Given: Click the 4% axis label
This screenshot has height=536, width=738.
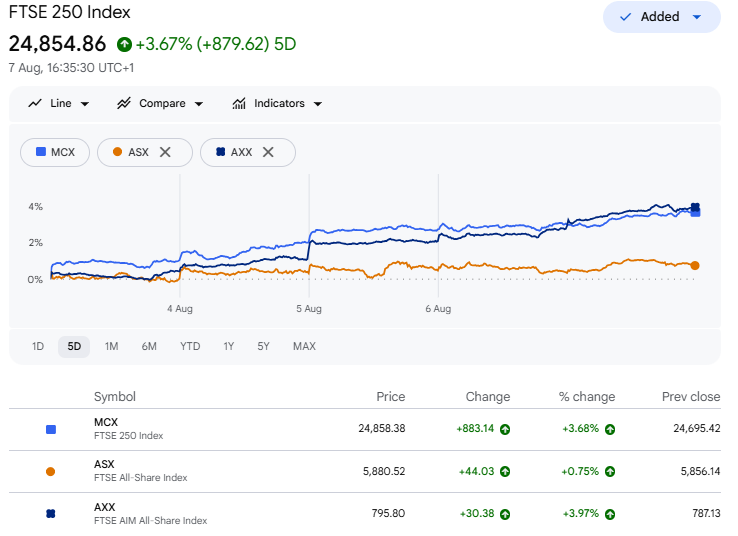Looking at the screenshot, I should point(35,207).
